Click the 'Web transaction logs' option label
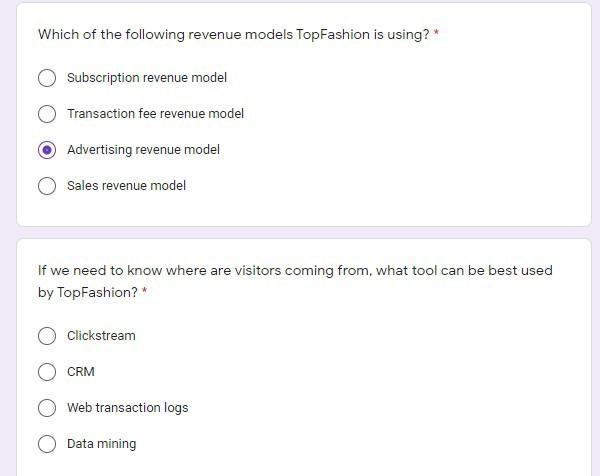This screenshot has width=600, height=476. pyautogui.click(x=128, y=408)
